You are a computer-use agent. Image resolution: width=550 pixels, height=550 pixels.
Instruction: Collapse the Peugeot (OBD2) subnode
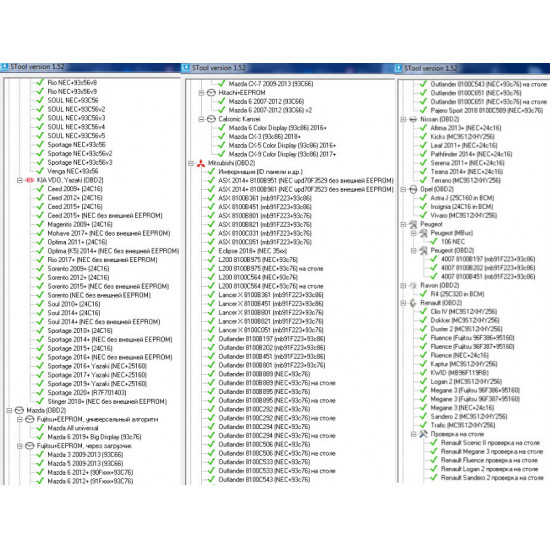point(414,250)
